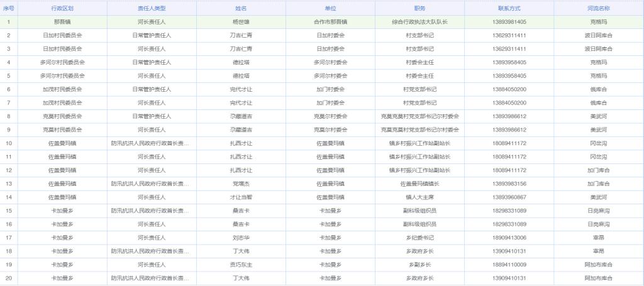
Task: Click 13629311411 in row 3
Action: (x=509, y=49)
